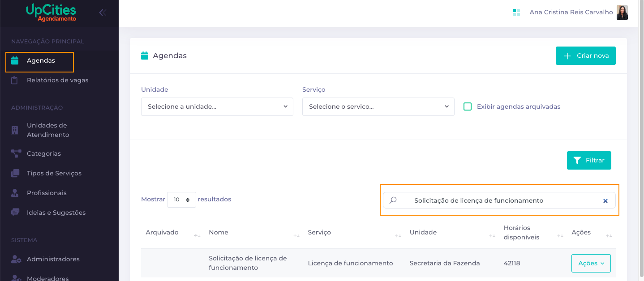Screen dimensions: 644x281
Task: Click Ana Cristina's profile avatar
Action: (x=622, y=13)
